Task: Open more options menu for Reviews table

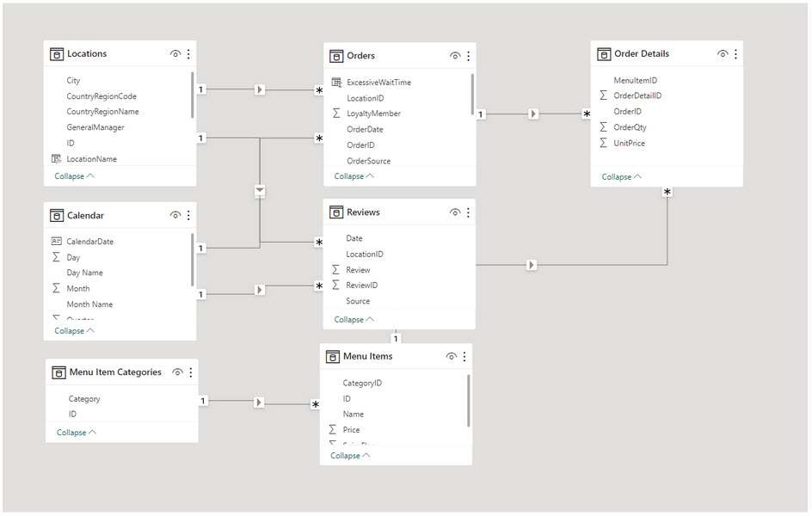Action: (x=468, y=212)
